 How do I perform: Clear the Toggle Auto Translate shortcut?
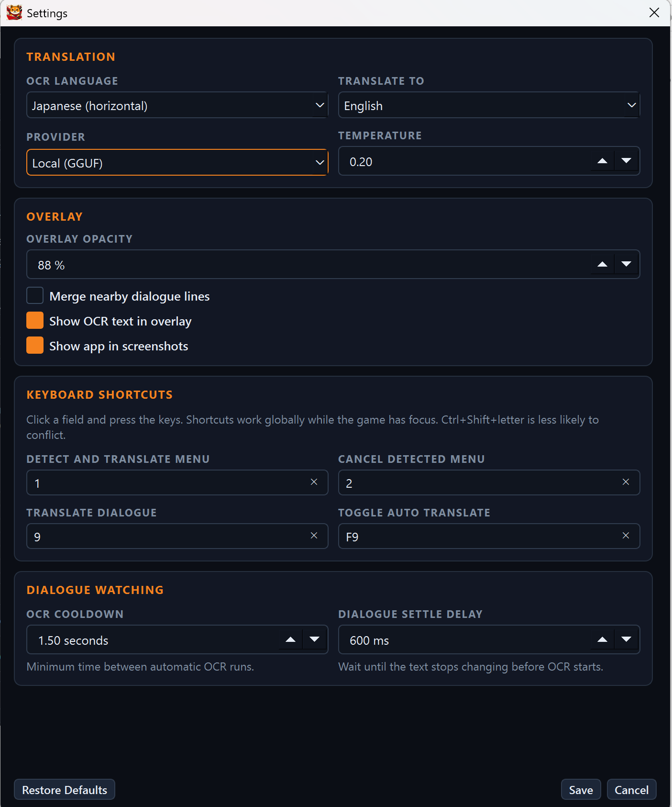point(626,536)
